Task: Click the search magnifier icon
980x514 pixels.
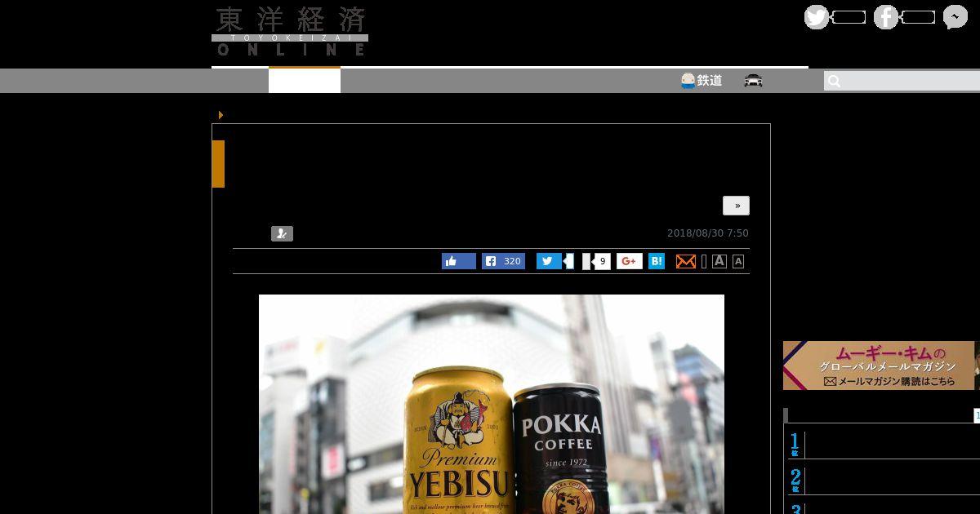Action: tap(834, 81)
